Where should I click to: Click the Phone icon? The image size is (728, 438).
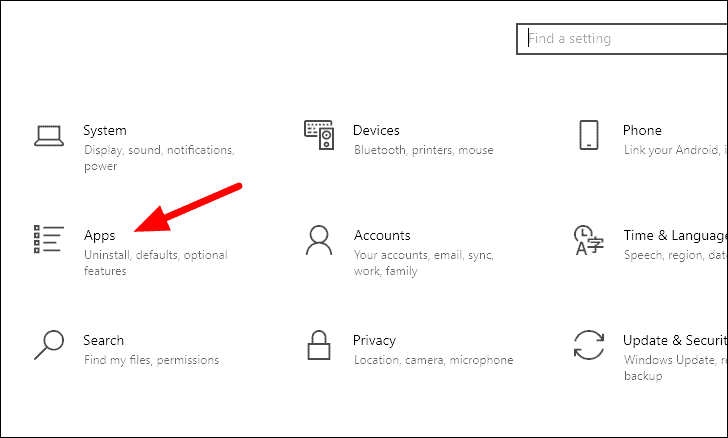point(589,135)
